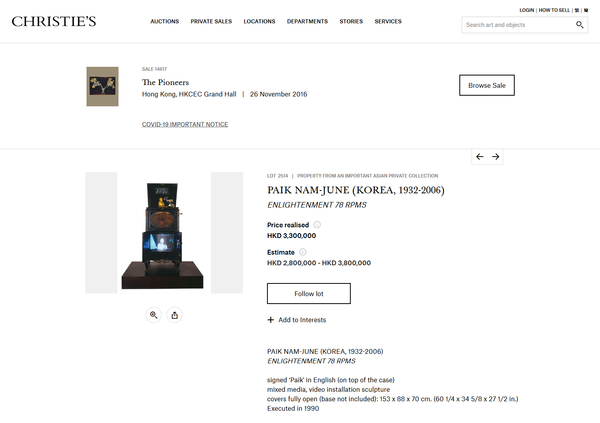Image resolution: width=600 pixels, height=423 pixels.
Task: Open the Auctions menu
Action: coord(165,21)
